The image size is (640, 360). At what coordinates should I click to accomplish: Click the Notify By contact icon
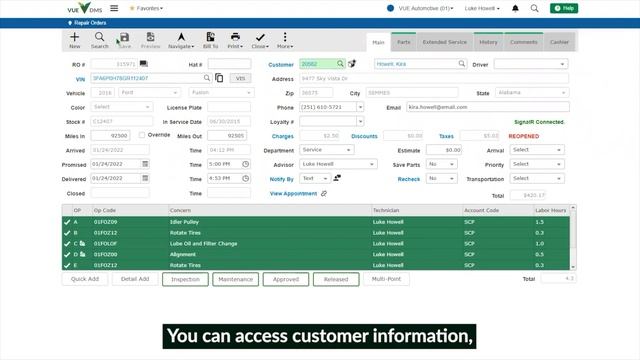coord(337,178)
